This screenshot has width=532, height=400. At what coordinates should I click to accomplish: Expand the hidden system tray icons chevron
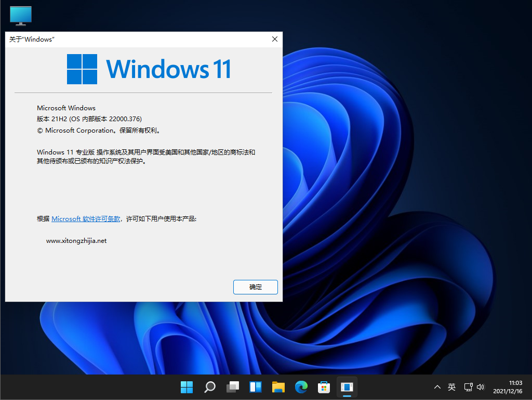coord(437,387)
